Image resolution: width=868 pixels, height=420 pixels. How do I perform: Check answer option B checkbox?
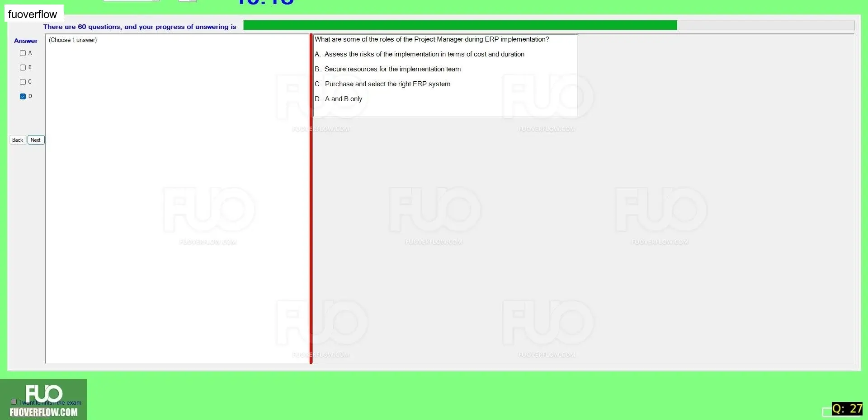pos(23,67)
